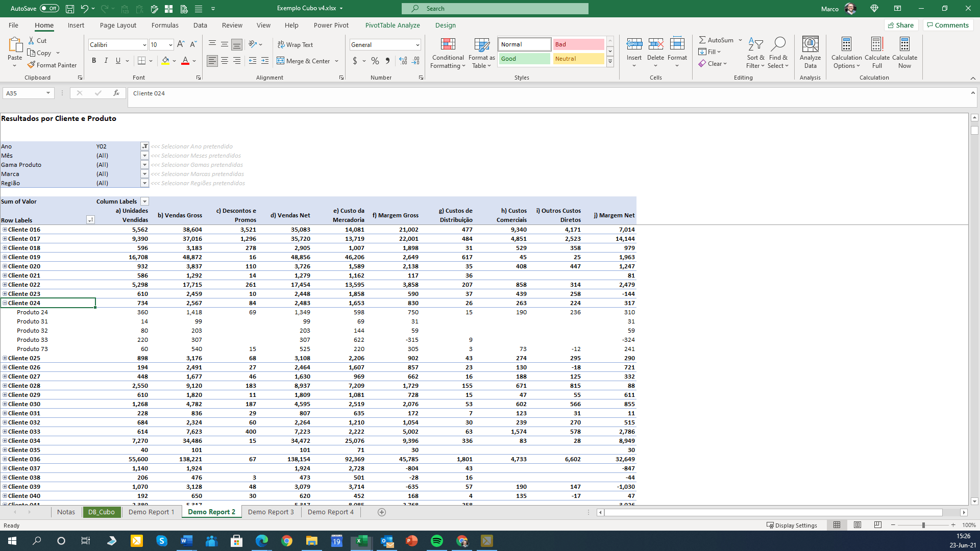Apply Bold formatting
The image size is (980, 551).
(94, 61)
